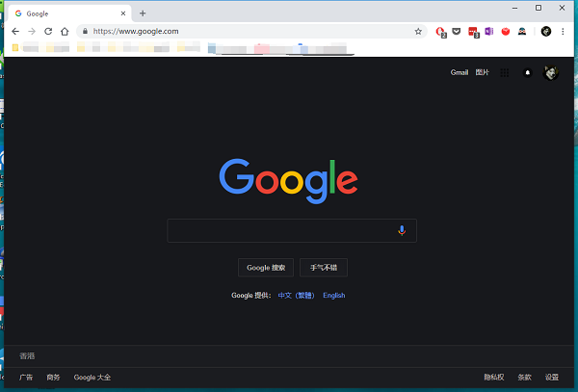Go back using the browser back arrow

click(x=15, y=32)
